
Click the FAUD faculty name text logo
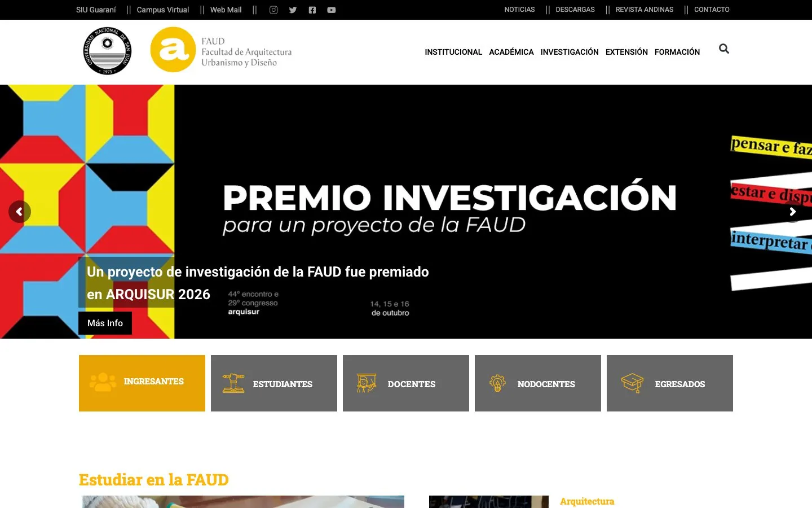pos(246,52)
